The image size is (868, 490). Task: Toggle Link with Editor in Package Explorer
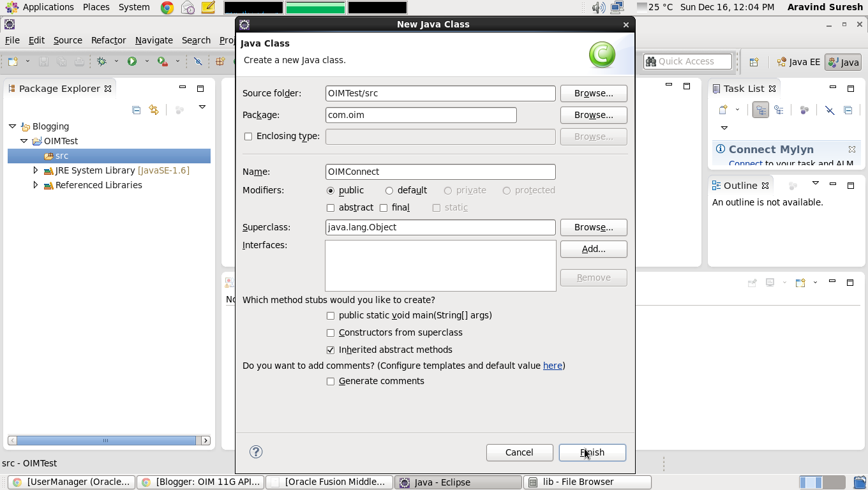pos(154,110)
